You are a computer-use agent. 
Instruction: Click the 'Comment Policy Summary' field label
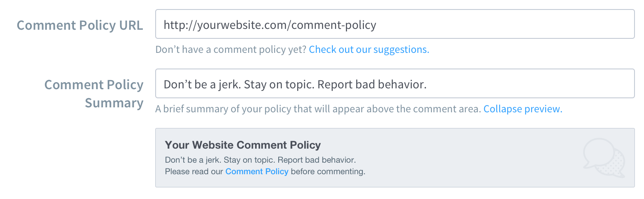click(94, 94)
